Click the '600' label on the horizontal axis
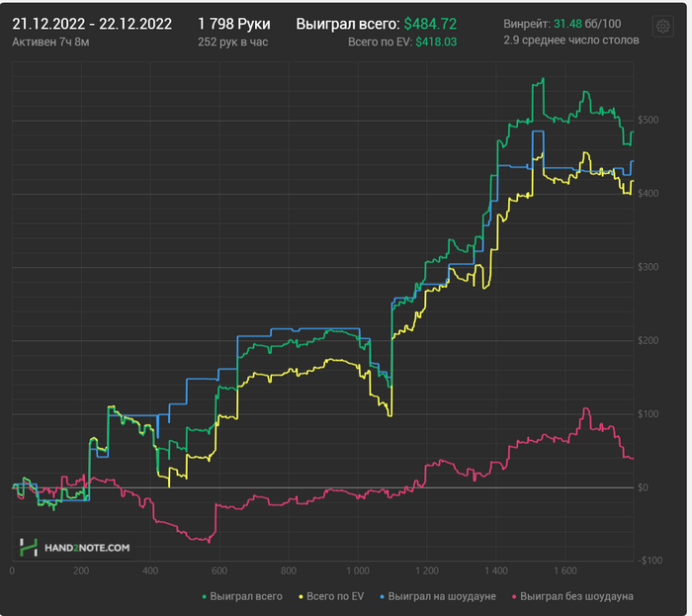Screen dimensions: 692x616 [x=219, y=571]
